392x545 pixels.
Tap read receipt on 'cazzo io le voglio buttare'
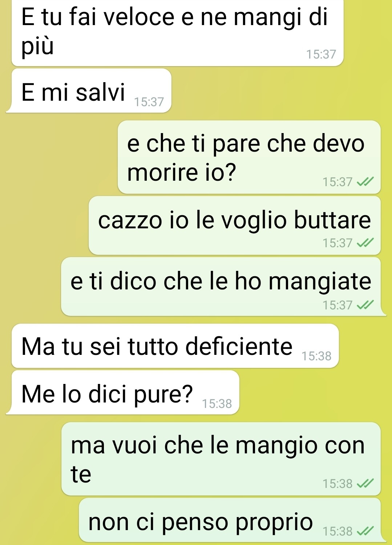(365, 243)
